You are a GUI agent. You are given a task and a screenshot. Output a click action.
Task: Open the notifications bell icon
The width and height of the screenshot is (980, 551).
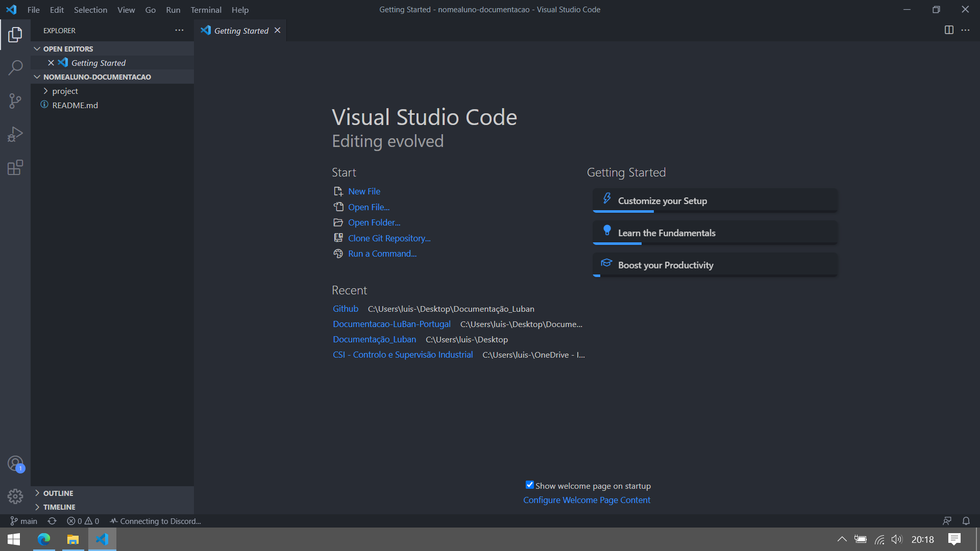[966, 521]
